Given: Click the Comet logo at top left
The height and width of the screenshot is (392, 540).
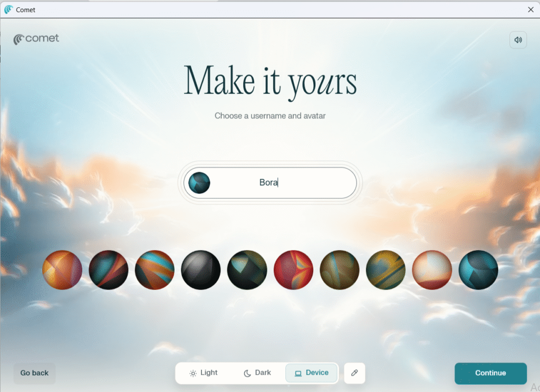Looking at the screenshot, I should click(x=36, y=39).
